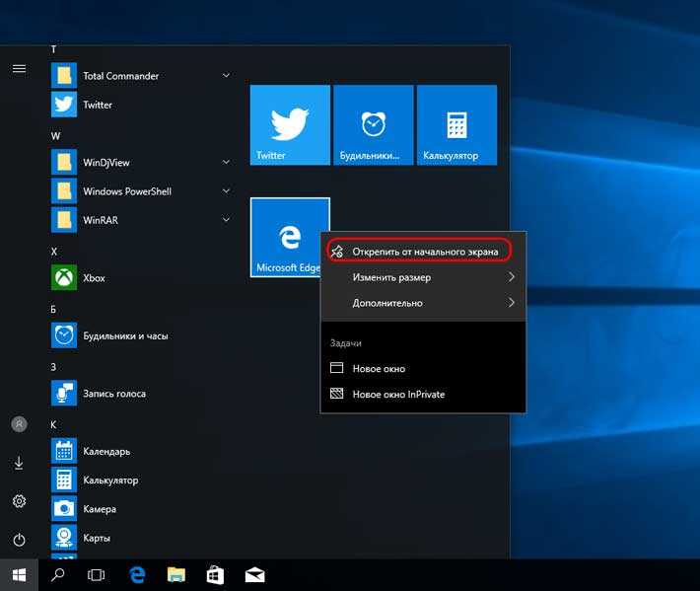Expand Windows PowerShell folder chevron
The height and width of the screenshot is (591, 700).
227,191
